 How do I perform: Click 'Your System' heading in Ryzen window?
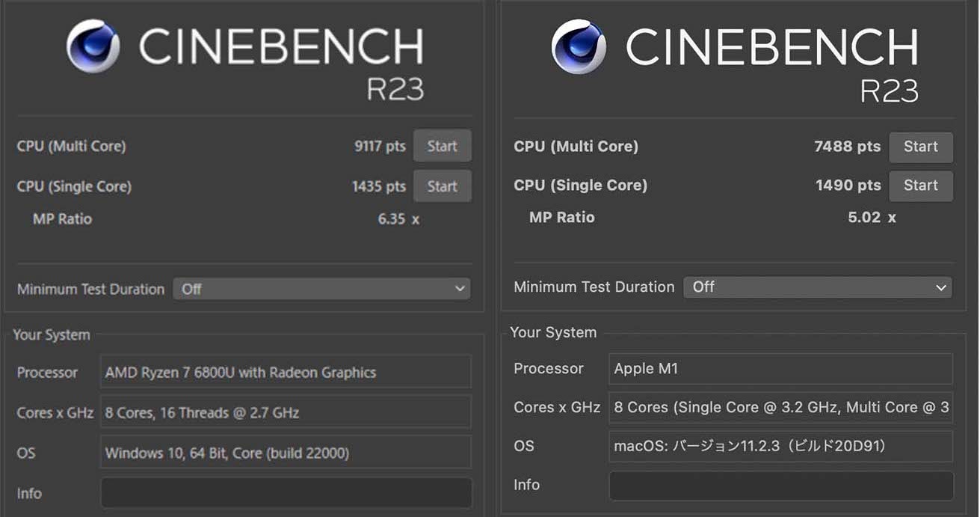tap(52, 335)
